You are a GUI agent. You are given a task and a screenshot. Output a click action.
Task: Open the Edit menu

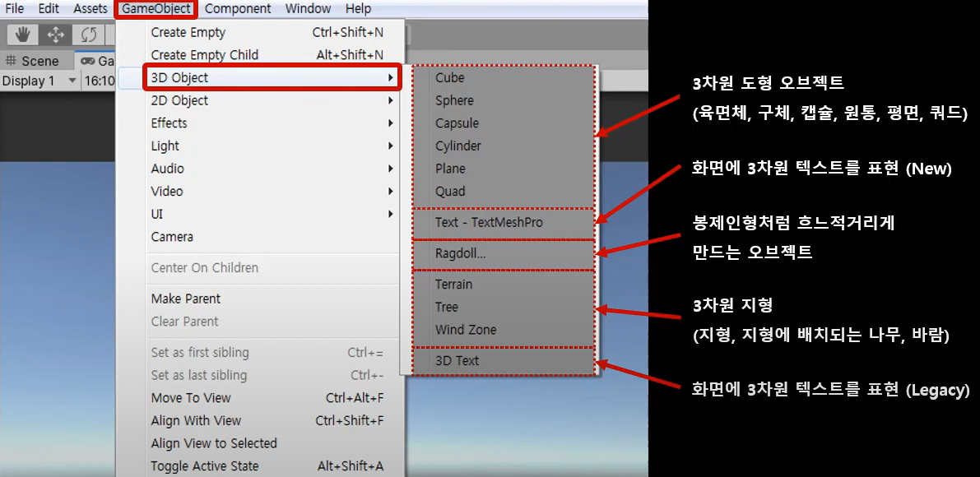coord(49,9)
